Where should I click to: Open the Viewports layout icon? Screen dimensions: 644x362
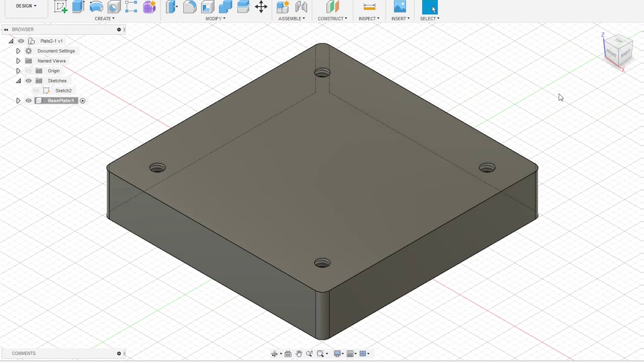tap(364, 354)
